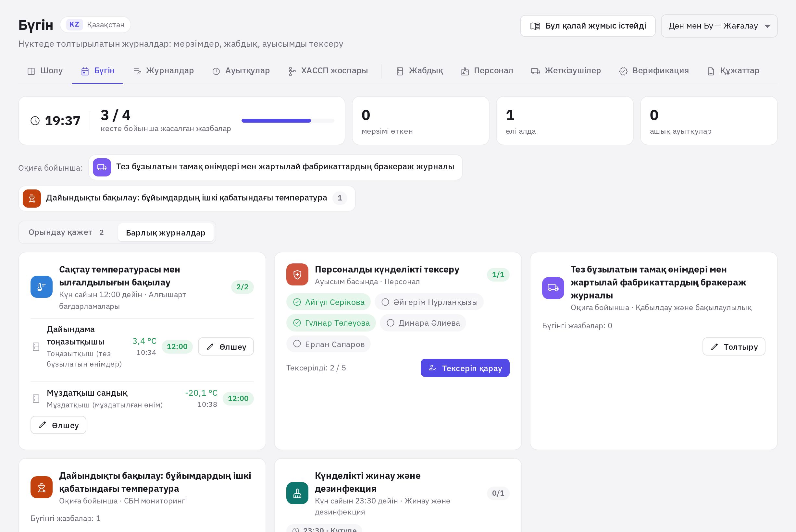Screen dimensions: 796x532
Task: Click the 0 ашық ауытқулар stat card
Action: pyautogui.click(x=709, y=121)
